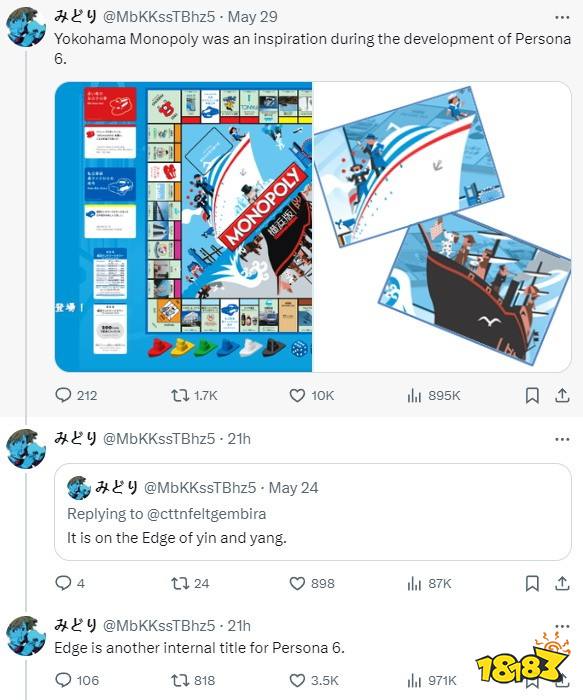Open more options on the May 29 tweet
The image size is (583, 700).
(562, 17)
